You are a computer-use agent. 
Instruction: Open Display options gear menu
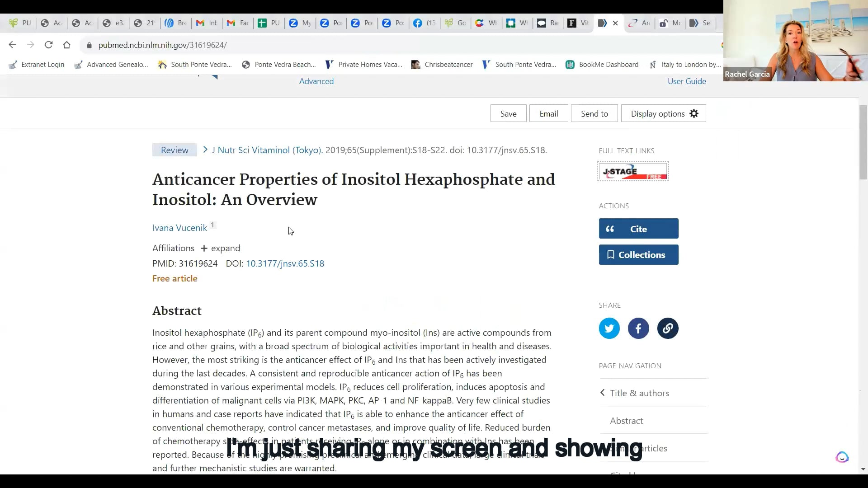[663, 113]
